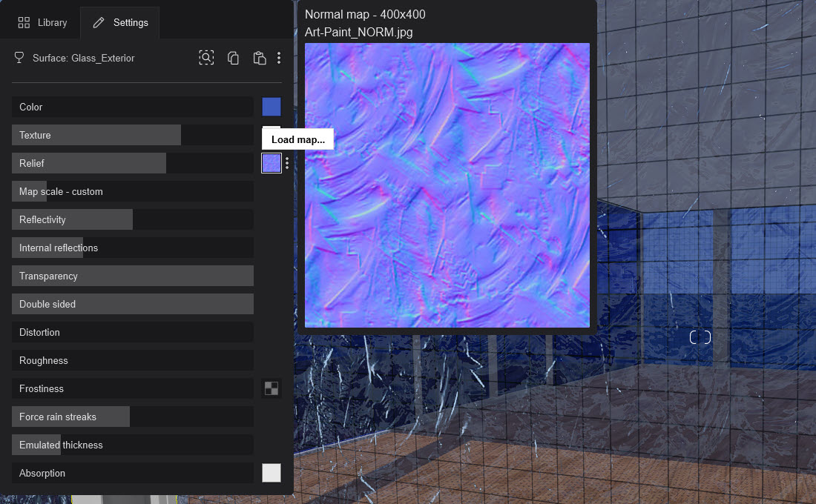The height and width of the screenshot is (504, 816).
Task: Open the Settings tab
Action: pos(120,22)
